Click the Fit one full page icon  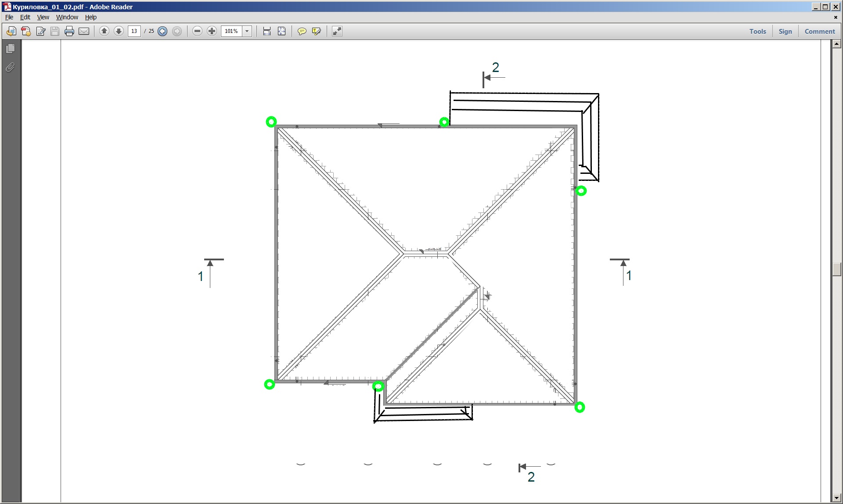click(x=282, y=31)
